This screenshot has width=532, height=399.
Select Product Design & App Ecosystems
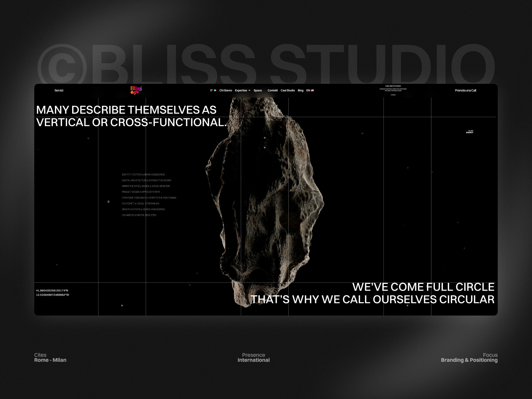pyautogui.click(x=141, y=192)
